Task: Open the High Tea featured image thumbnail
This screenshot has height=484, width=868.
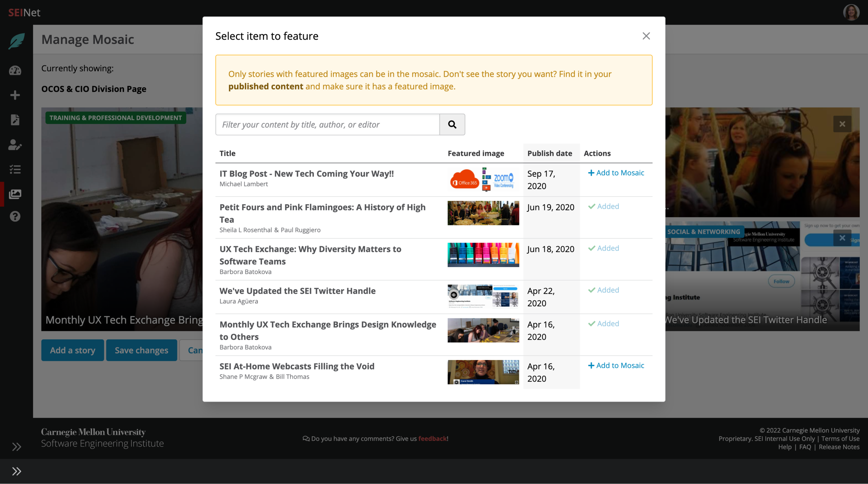Action: click(483, 213)
